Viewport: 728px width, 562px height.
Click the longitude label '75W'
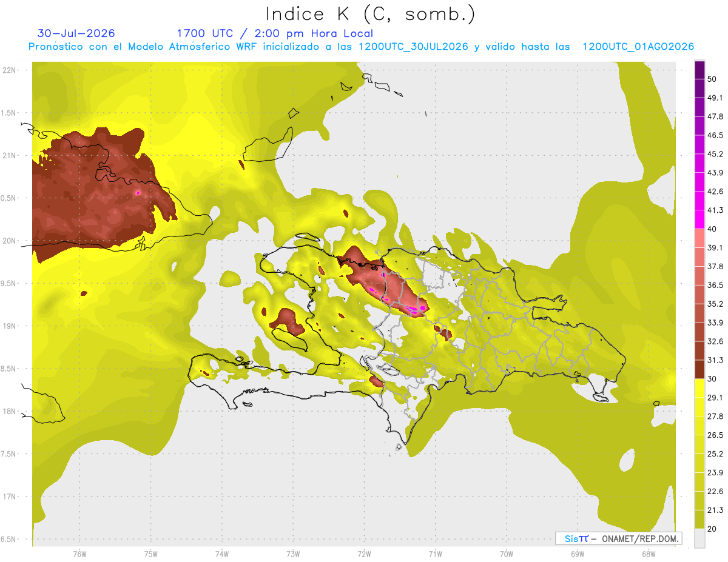click(x=151, y=554)
